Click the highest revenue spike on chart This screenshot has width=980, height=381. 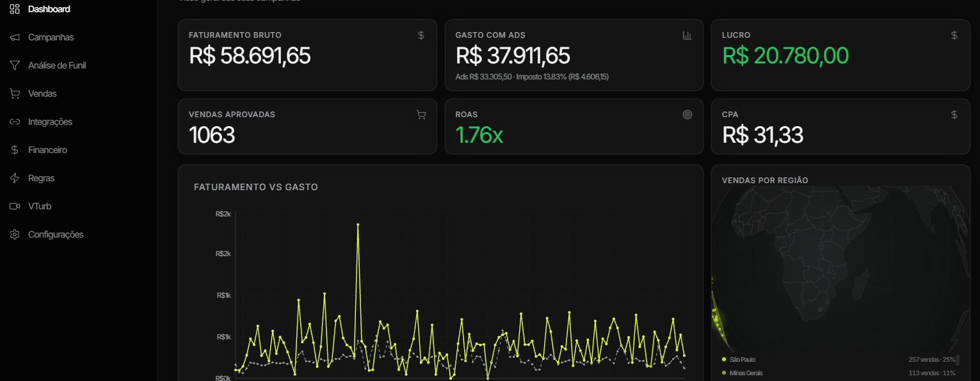[x=358, y=225]
